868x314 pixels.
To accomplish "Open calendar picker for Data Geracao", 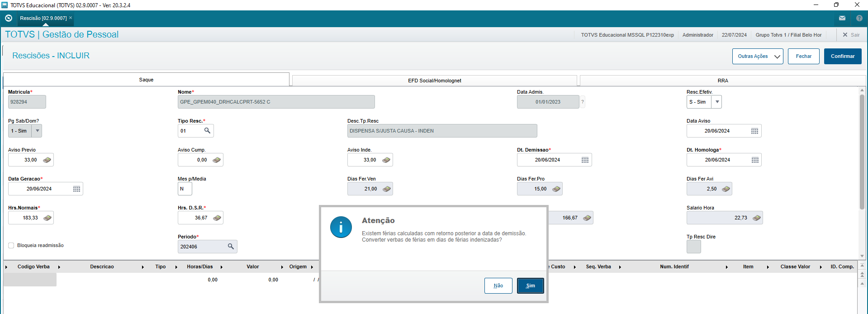I will (77, 189).
